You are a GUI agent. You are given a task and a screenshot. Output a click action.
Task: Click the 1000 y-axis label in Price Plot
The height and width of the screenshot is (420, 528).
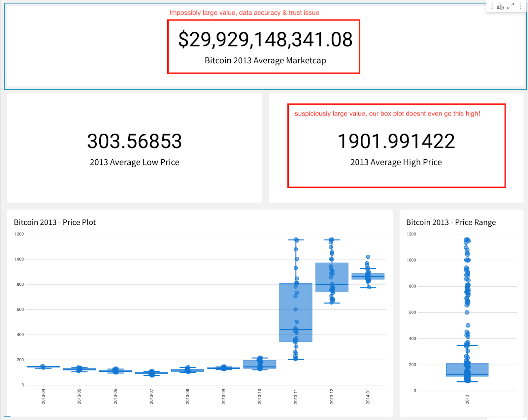point(19,259)
